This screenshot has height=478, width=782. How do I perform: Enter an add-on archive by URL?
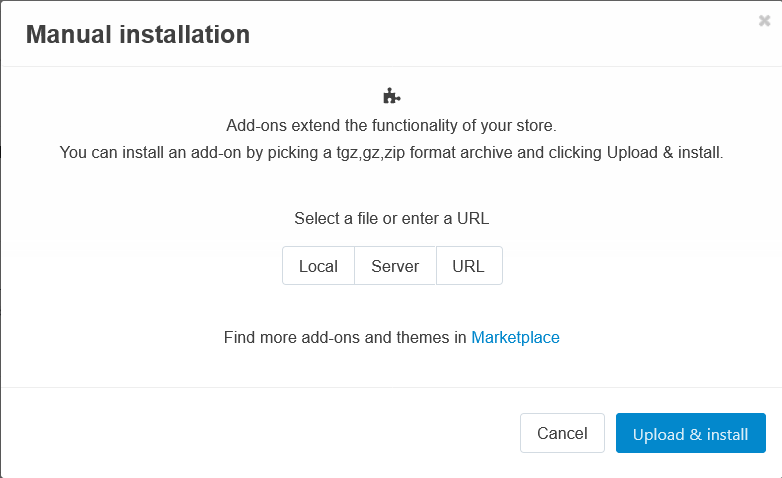(x=468, y=266)
